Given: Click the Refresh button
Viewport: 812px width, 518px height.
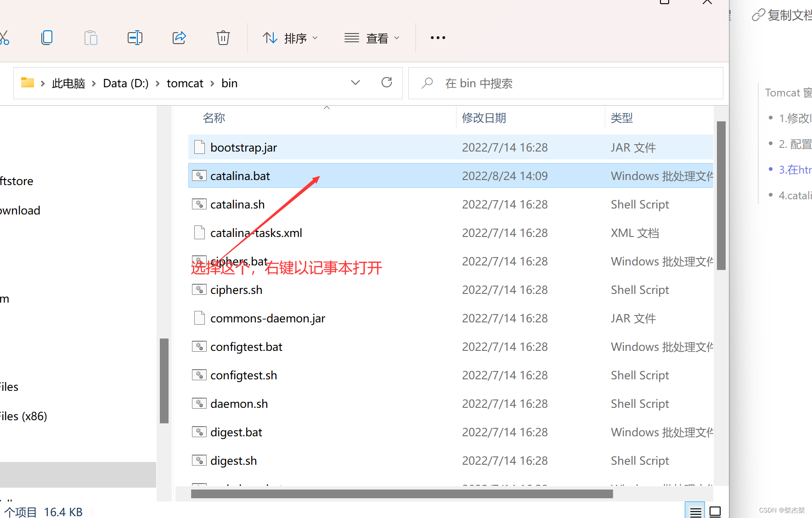Looking at the screenshot, I should click(387, 83).
